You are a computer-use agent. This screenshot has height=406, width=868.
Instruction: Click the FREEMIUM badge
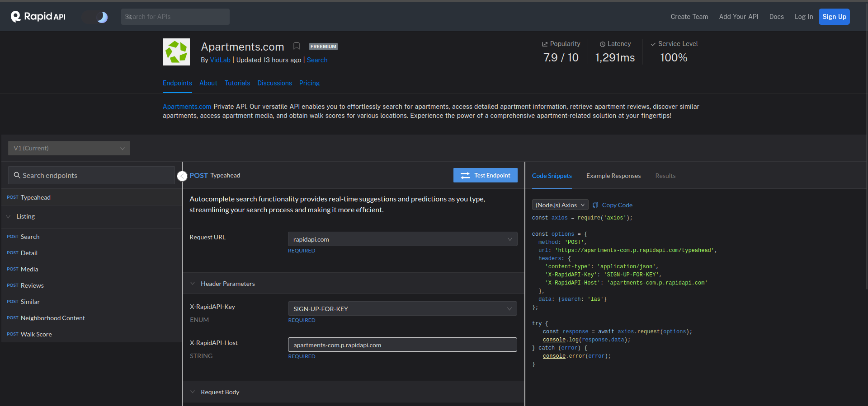coord(323,47)
